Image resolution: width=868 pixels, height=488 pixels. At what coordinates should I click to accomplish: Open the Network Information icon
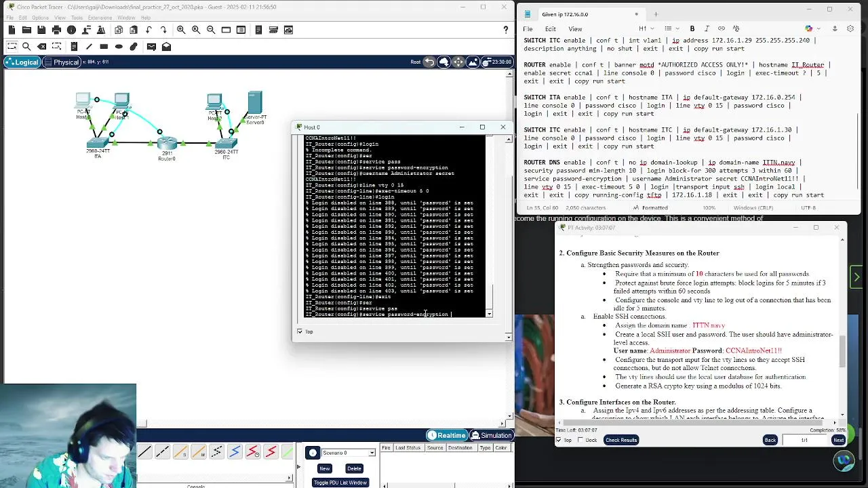coord(71,30)
